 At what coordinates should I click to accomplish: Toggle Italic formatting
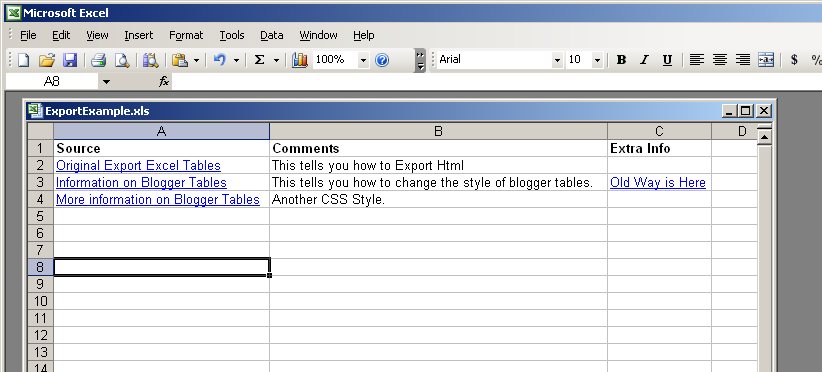(x=644, y=60)
